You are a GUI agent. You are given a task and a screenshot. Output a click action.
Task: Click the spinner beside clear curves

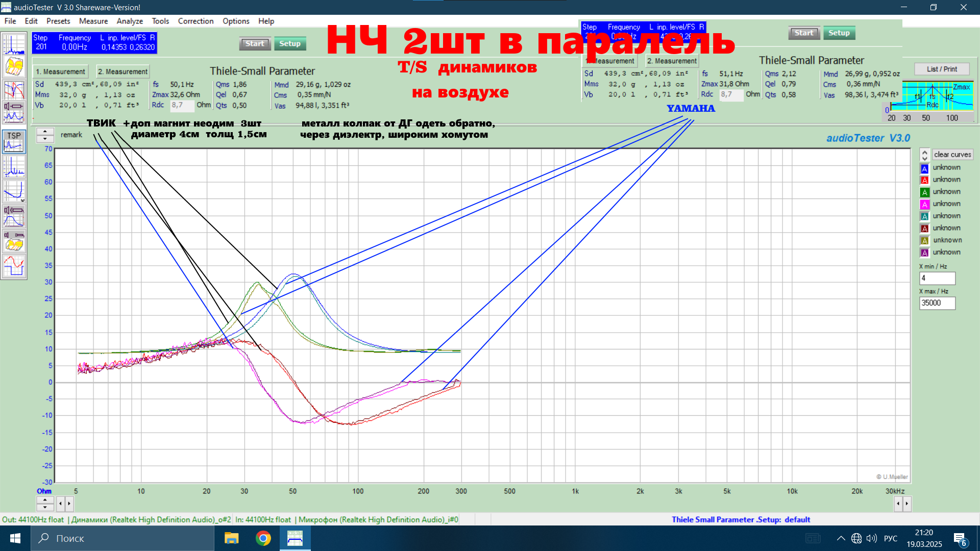coord(924,155)
